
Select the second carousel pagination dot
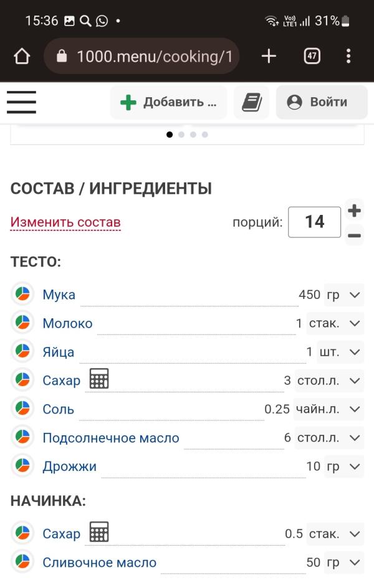tap(181, 135)
